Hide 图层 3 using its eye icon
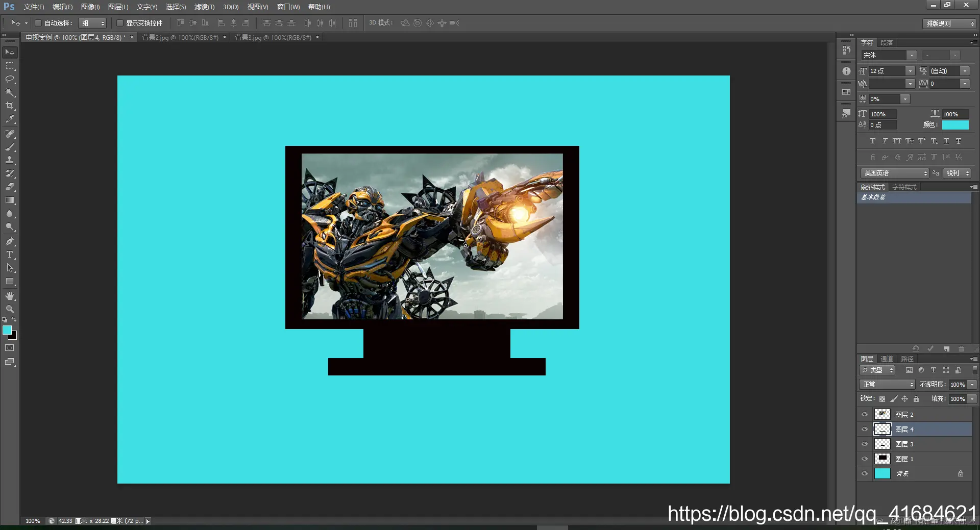The height and width of the screenshot is (530, 980). click(865, 444)
